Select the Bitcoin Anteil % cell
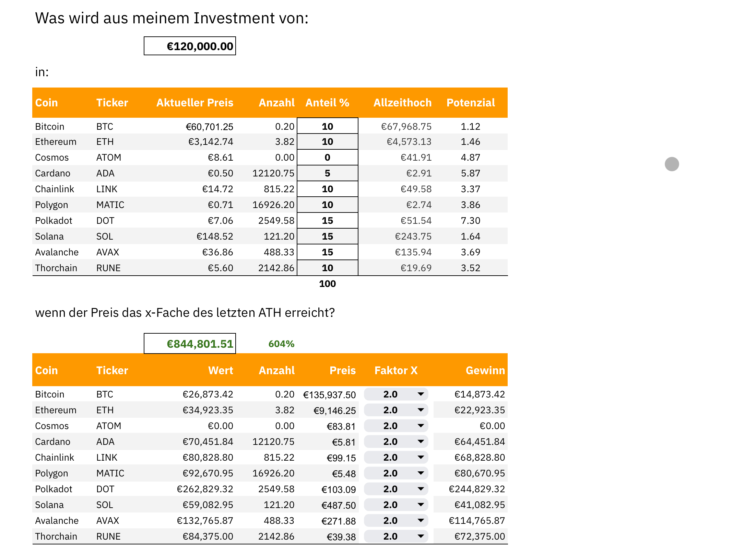The image size is (756, 553). (328, 126)
